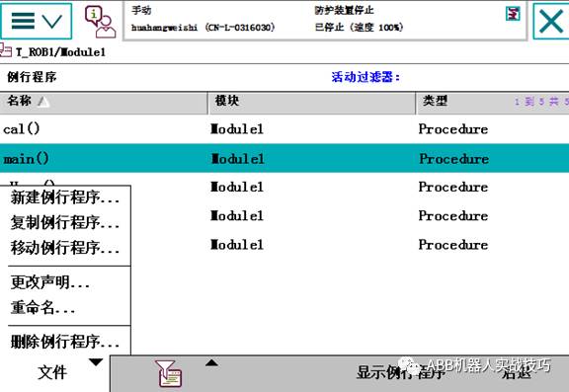
Task: Click the status bar 防护装置停止 area
Action: [x=344, y=10]
